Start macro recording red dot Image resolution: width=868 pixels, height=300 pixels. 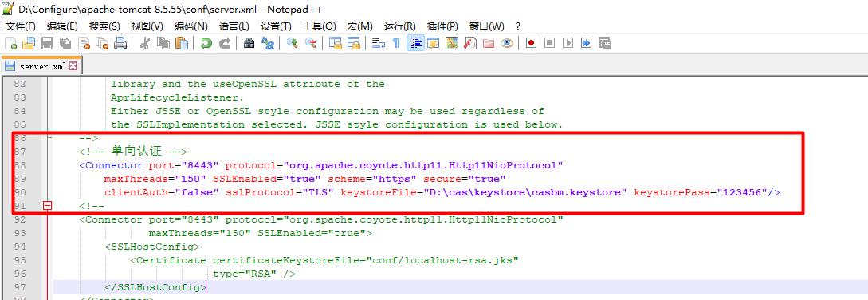(532, 43)
